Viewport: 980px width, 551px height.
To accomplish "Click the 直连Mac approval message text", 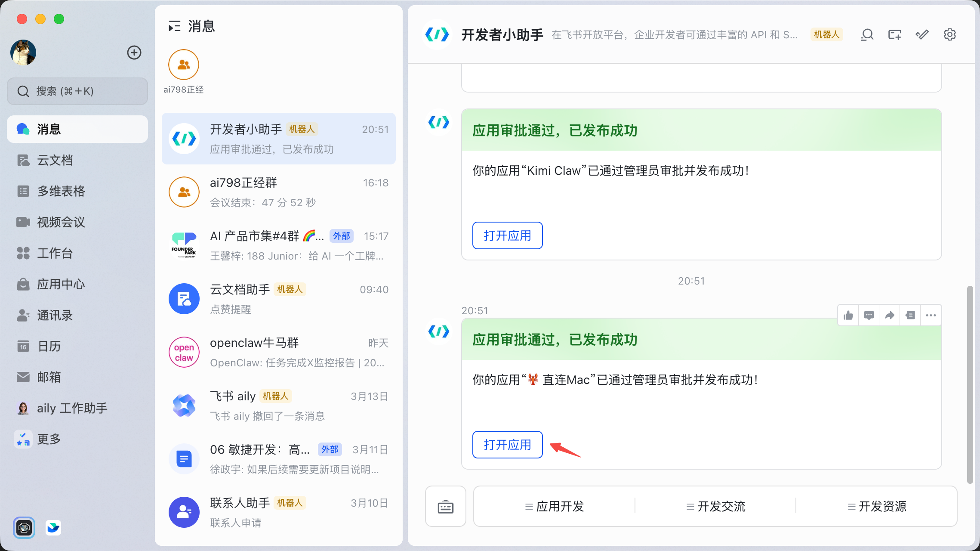I will coord(615,380).
